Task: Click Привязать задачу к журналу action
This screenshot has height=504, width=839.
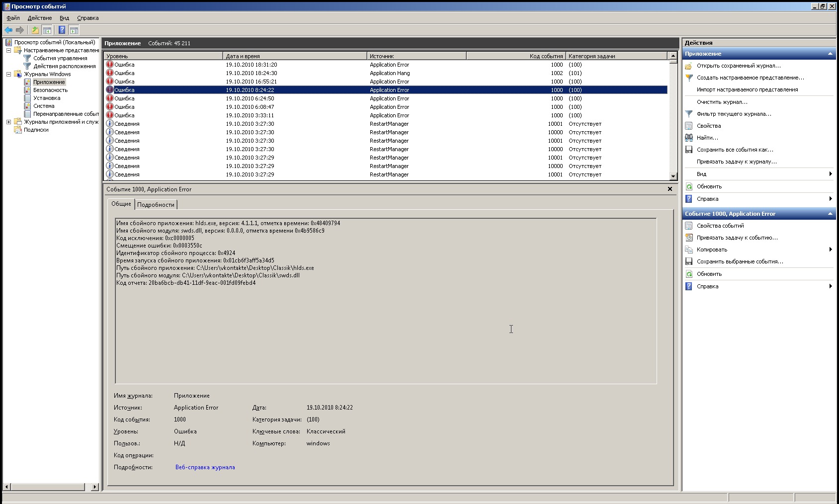Action: coord(737,162)
